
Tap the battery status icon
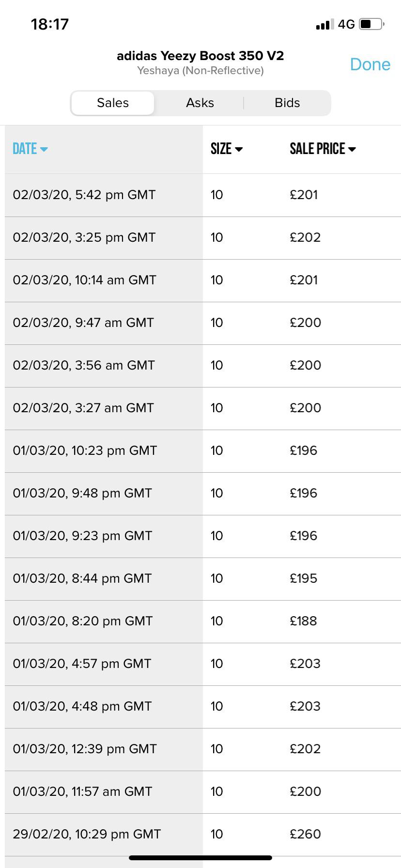pyautogui.click(x=371, y=24)
